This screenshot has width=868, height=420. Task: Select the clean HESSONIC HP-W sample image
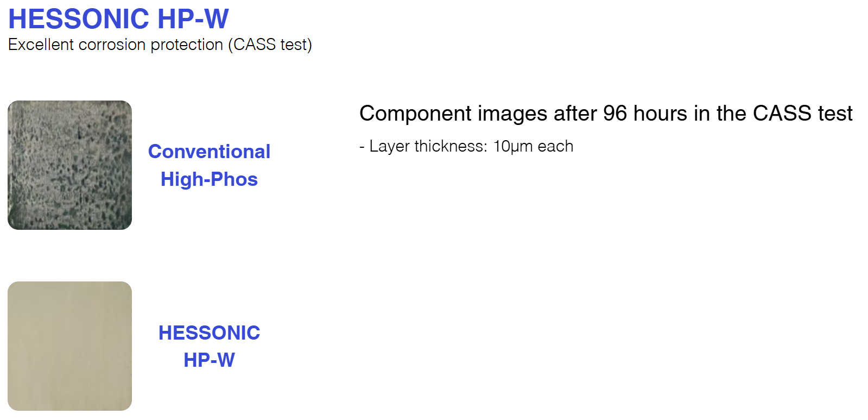(x=69, y=346)
